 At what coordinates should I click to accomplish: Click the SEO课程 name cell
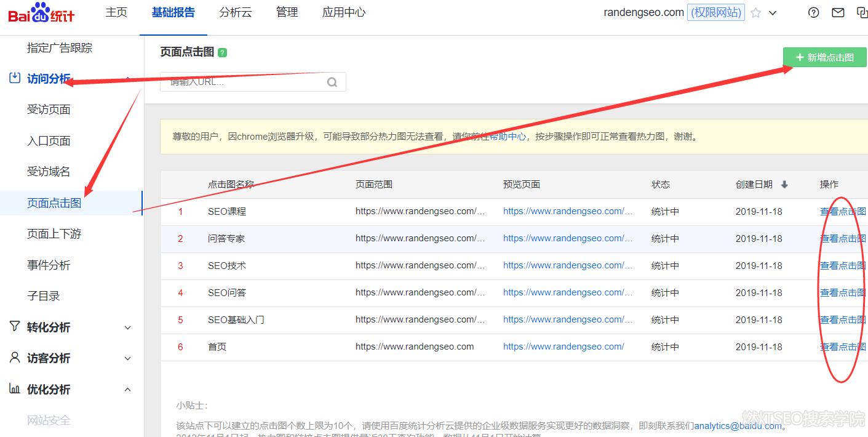pyautogui.click(x=227, y=211)
